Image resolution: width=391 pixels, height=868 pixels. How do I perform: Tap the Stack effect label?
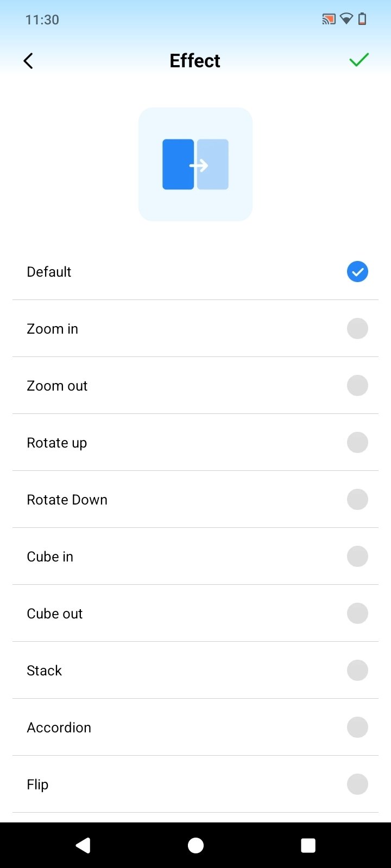tap(45, 671)
